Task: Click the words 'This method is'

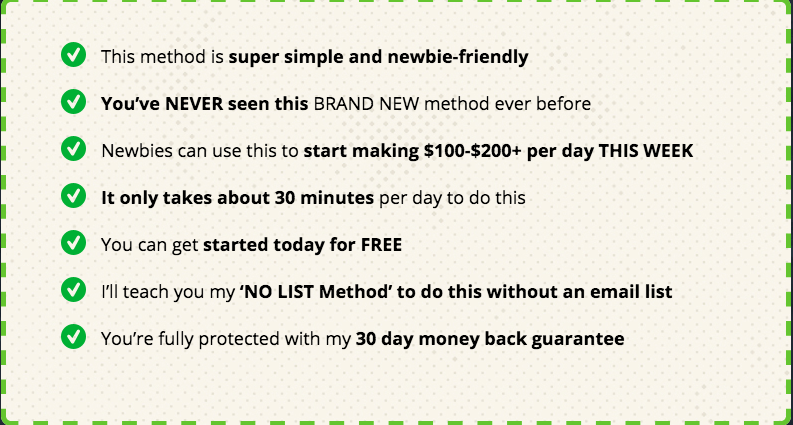Action: coord(162,57)
